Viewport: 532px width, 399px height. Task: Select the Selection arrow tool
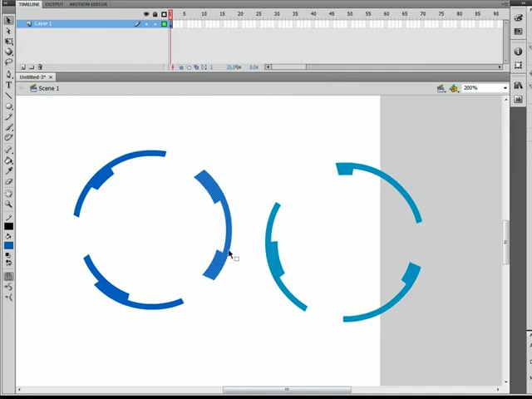(8, 20)
